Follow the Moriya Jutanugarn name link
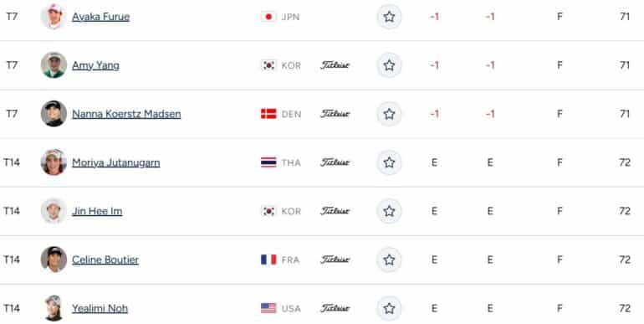The height and width of the screenshot is (324, 644). 116,162
